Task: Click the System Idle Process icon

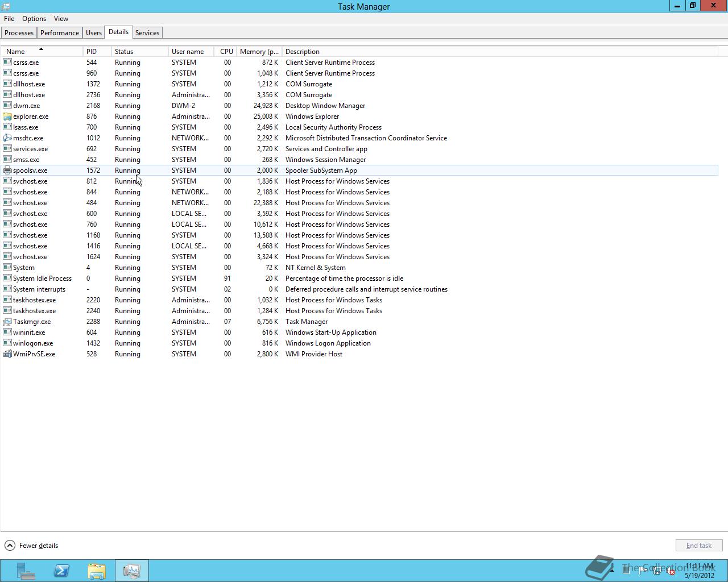Action: 7,278
